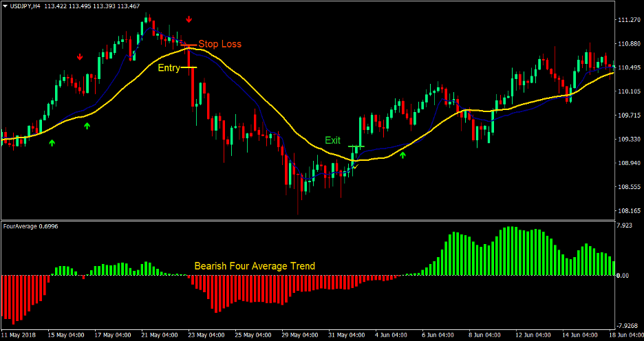Click the 108.940 price axis label
644x341 pixels.
click(628, 164)
